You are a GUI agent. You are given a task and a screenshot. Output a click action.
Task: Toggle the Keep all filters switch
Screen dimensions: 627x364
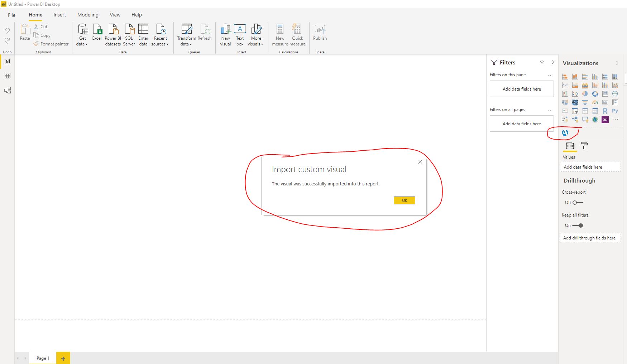point(578,225)
